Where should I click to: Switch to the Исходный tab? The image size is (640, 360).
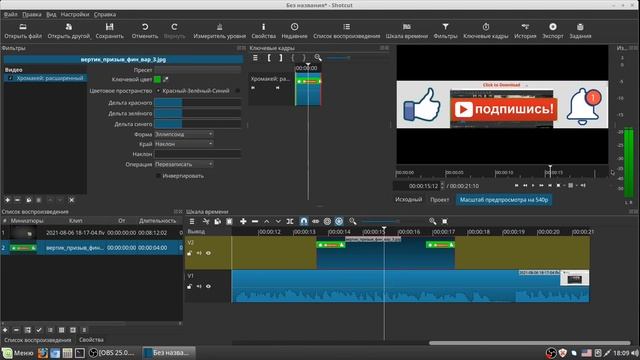[408, 200]
